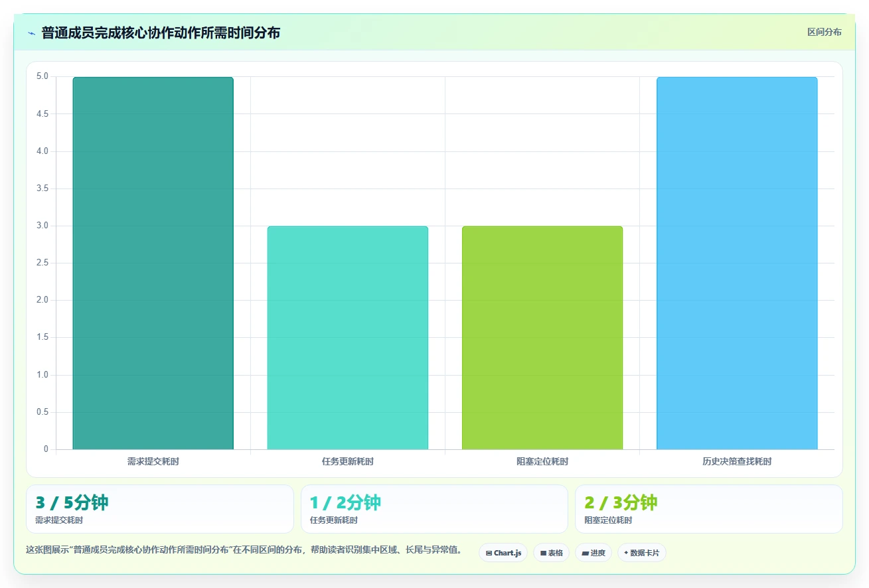Click the x-axis label 任务更新耗时

[348, 461]
